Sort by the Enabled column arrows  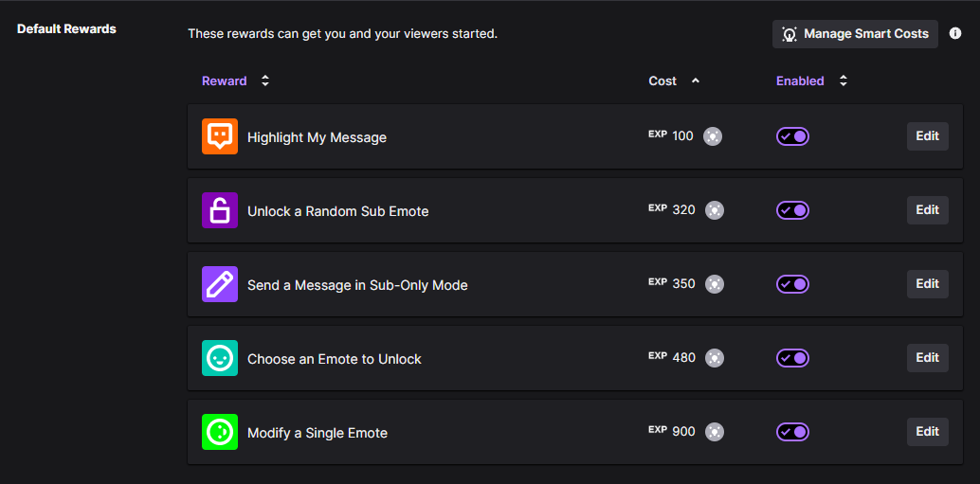click(x=844, y=81)
